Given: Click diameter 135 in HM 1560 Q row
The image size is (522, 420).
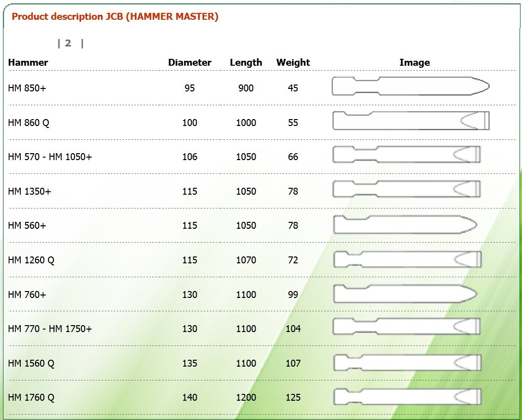Looking at the screenshot, I should [x=190, y=363].
